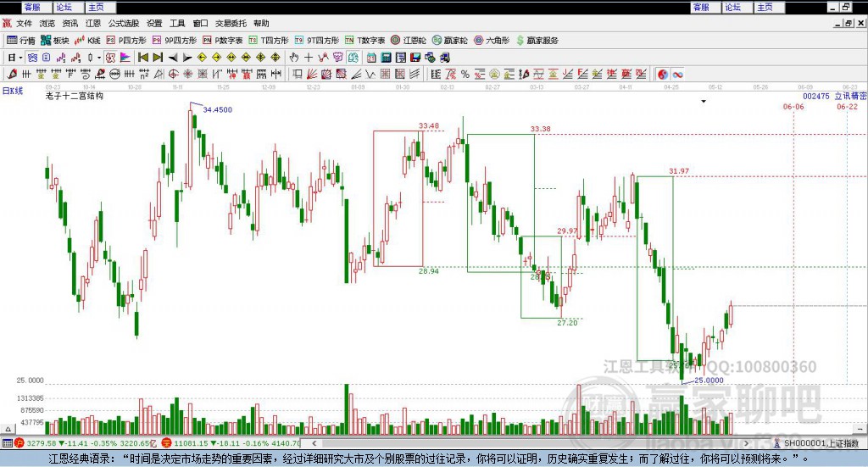Click the 老子十二宫结构 chart title

tap(75, 96)
